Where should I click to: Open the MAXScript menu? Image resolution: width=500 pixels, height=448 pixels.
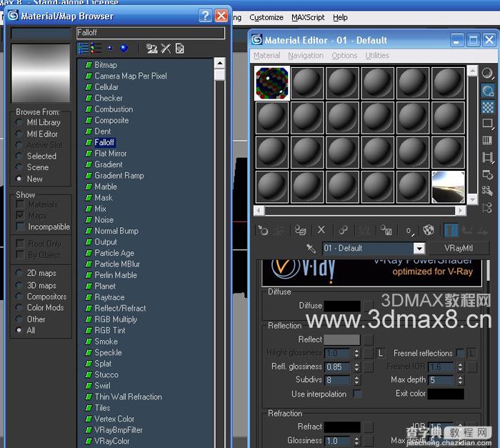point(308,17)
